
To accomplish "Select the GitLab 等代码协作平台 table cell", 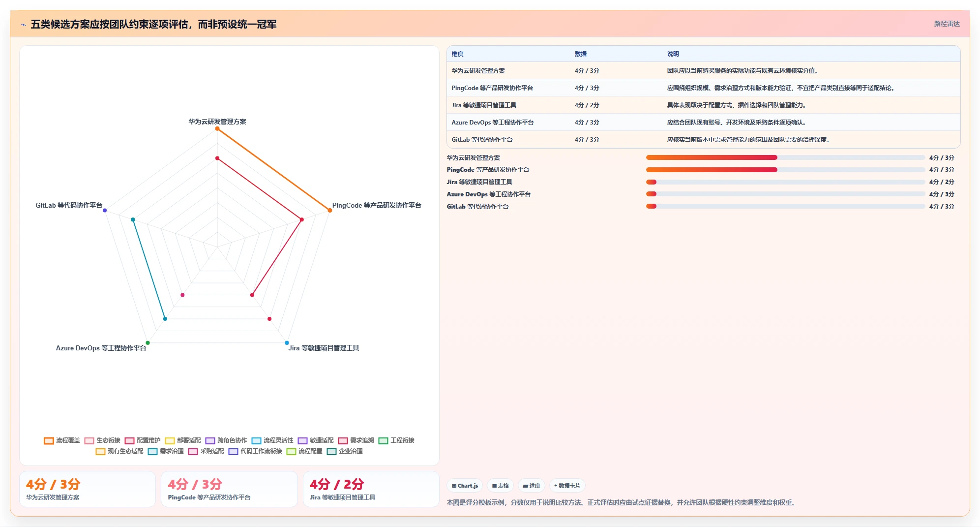I will coord(482,140).
